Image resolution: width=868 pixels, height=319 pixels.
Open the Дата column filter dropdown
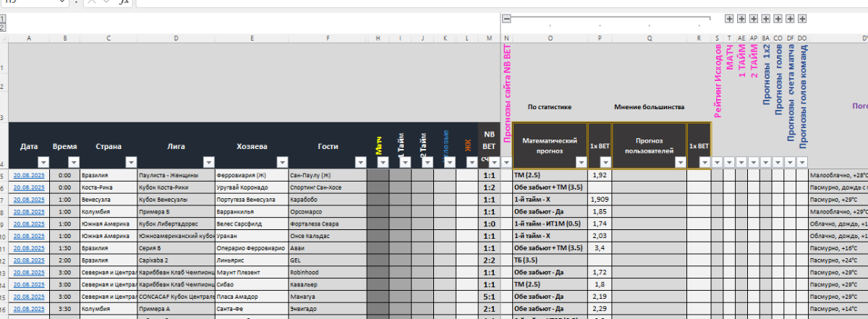[x=43, y=162]
